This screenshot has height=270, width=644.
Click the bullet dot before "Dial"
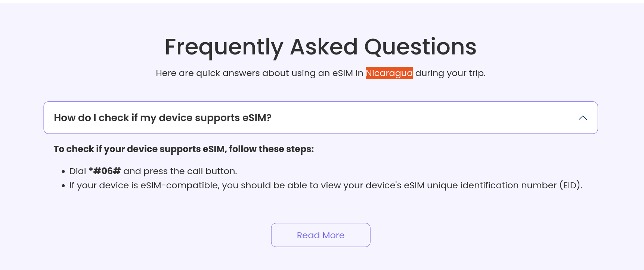[64, 172]
